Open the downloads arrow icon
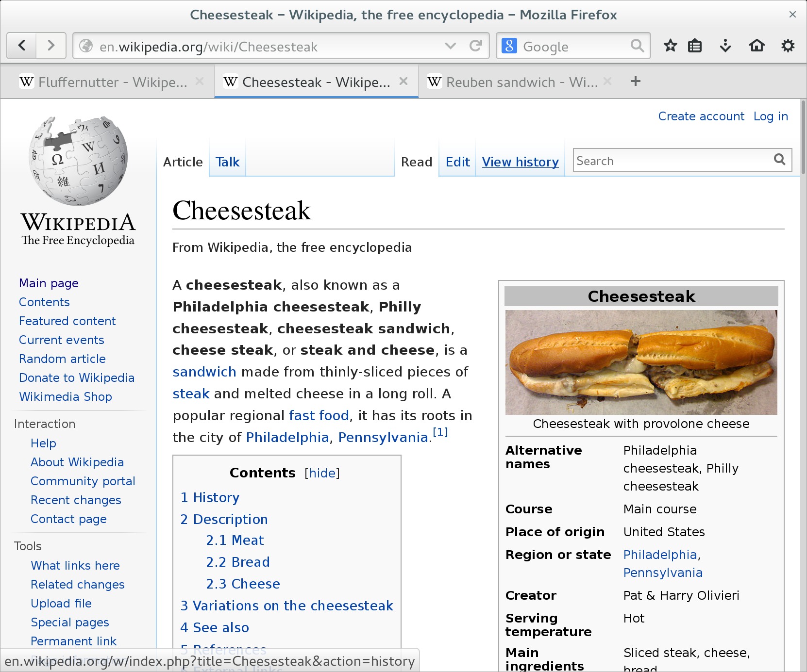The height and width of the screenshot is (672, 807). pyautogui.click(x=725, y=46)
